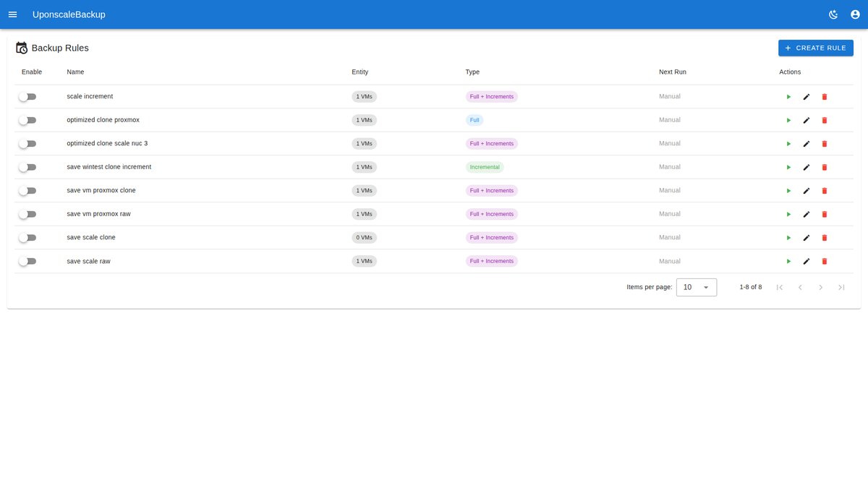Sort by the Next Run column header

[672, 72]
